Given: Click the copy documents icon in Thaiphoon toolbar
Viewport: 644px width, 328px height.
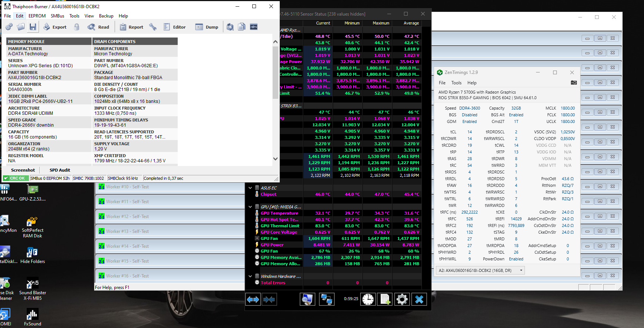Looking at the screenshot, I should point(242,27).
